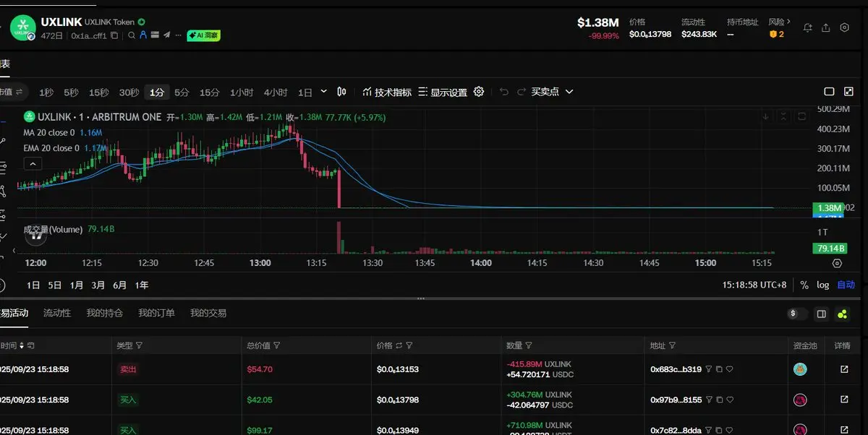Toggle log scale mode
Viewport: 868px width, 435px height.
(823, 285)
